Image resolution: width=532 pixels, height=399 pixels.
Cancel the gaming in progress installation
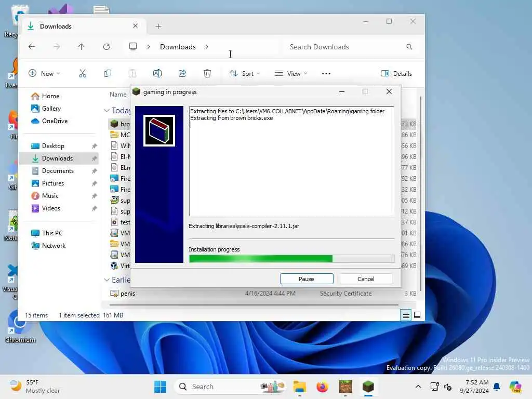366,279
